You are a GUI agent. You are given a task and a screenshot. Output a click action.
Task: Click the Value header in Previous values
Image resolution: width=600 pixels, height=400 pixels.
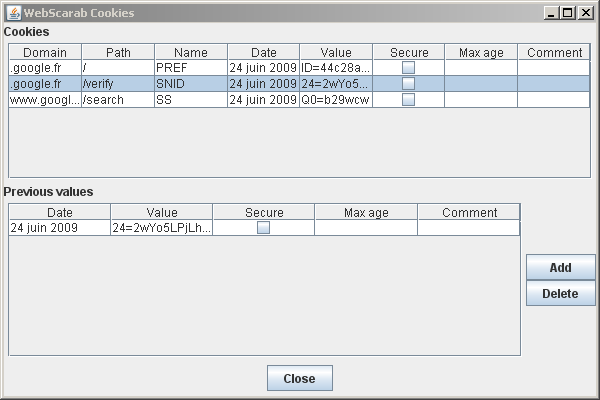161,212
